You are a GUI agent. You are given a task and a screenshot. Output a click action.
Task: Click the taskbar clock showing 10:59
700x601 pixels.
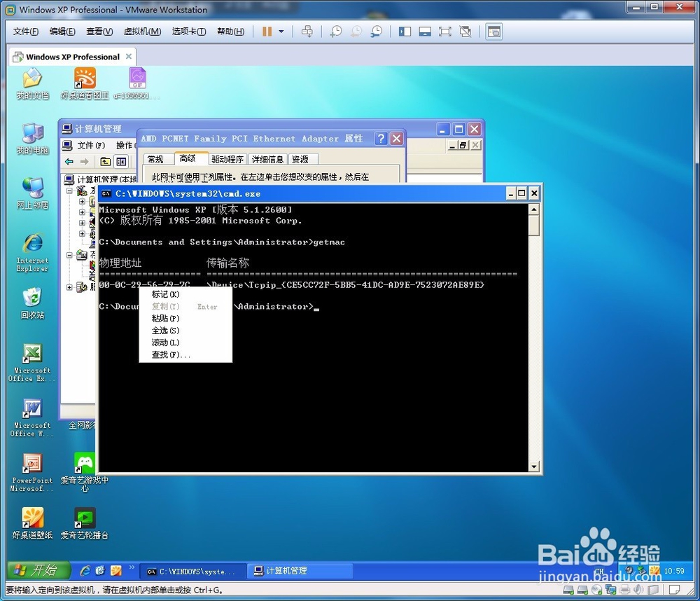point(674,571)
